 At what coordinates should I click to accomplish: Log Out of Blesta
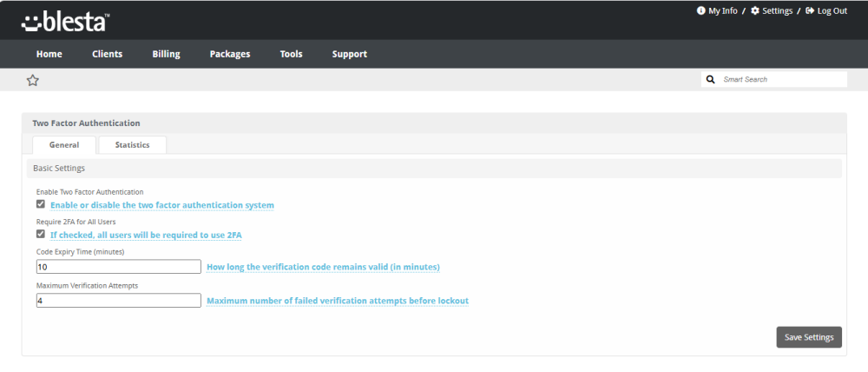pyautogui.click(x=826, y=11)
